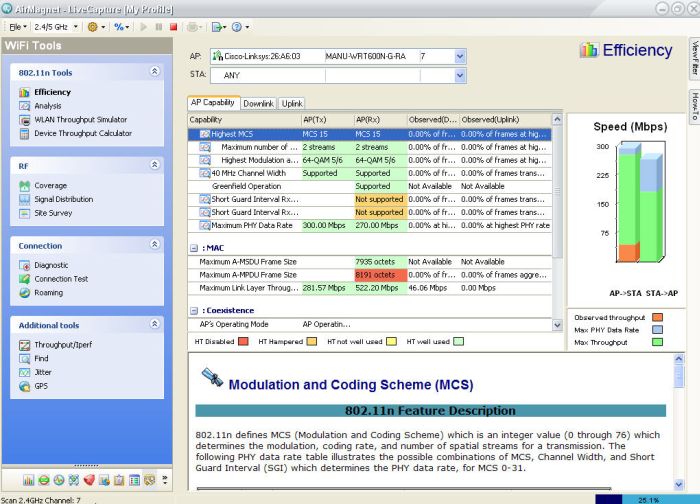Click the AP(Rx) column header
Screen dimensions: 700x504
[380, 120]
